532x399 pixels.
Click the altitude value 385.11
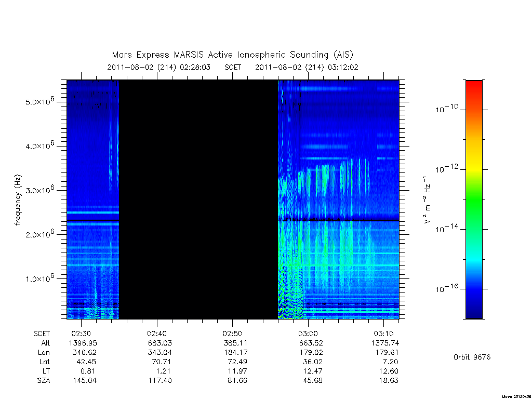click(x=235, y=343)
